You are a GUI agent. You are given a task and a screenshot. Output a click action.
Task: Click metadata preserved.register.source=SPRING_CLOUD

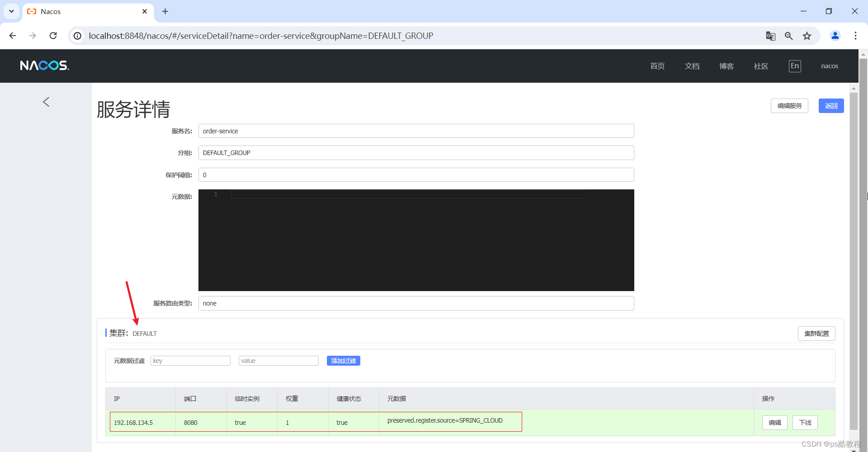445,420
